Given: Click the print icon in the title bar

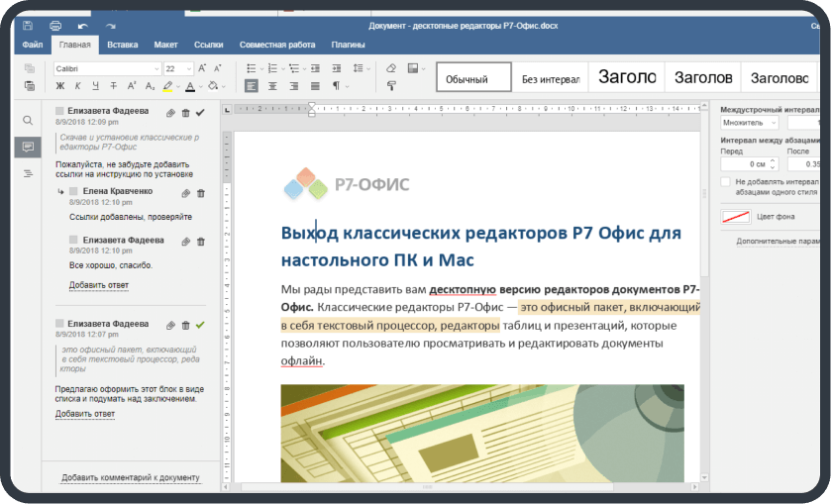Looking at the screenshot, I should coord(55,26).
